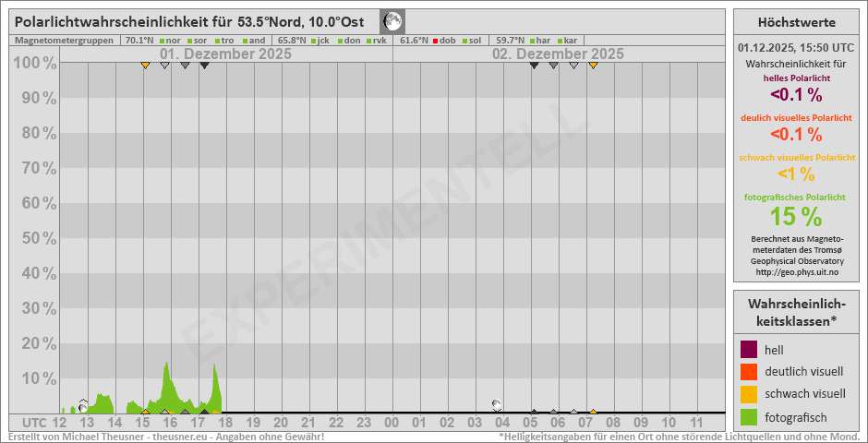Click the orange triangle marker at top near 15 UTC
This screenshot has height=443, width=868.
pyautogui.click(x=145, y=66)
